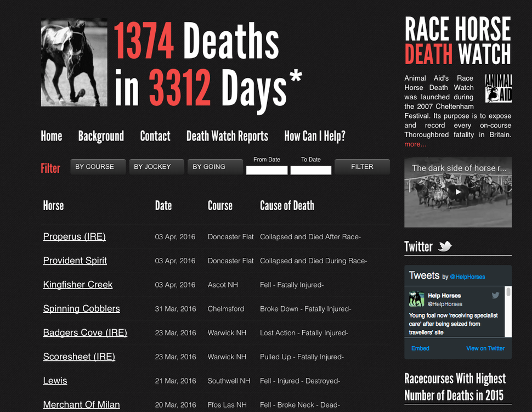Click the Race Horse Death Watch title
Image resolution: width=532 pixels, height=412 pixels.
click(458, 41)
